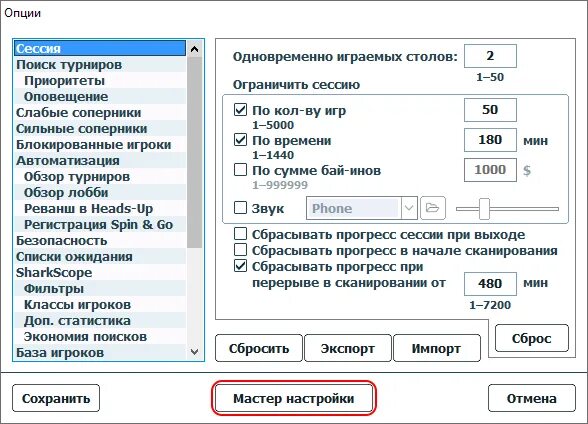
Task: Open 'Оповещение' subsection
Action: 100,96
